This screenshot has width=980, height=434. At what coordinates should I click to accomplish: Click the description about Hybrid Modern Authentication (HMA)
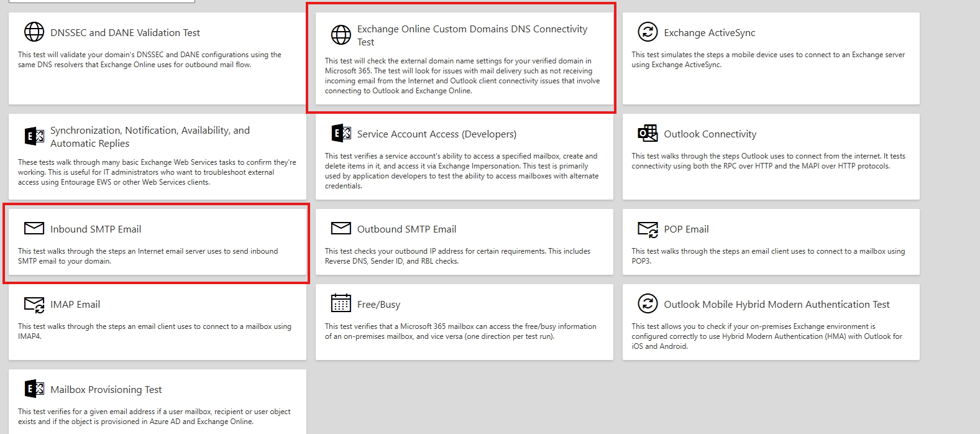click(767, 336)
